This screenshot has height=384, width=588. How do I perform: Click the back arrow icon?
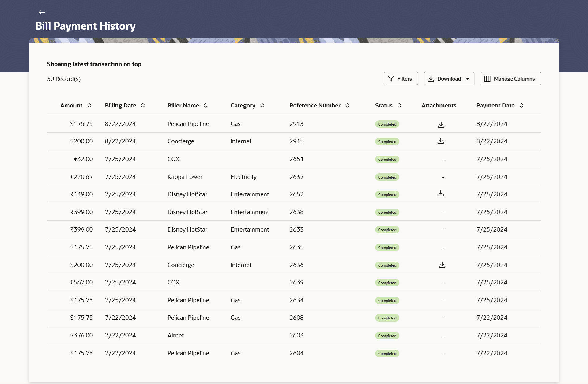point(42,12)
